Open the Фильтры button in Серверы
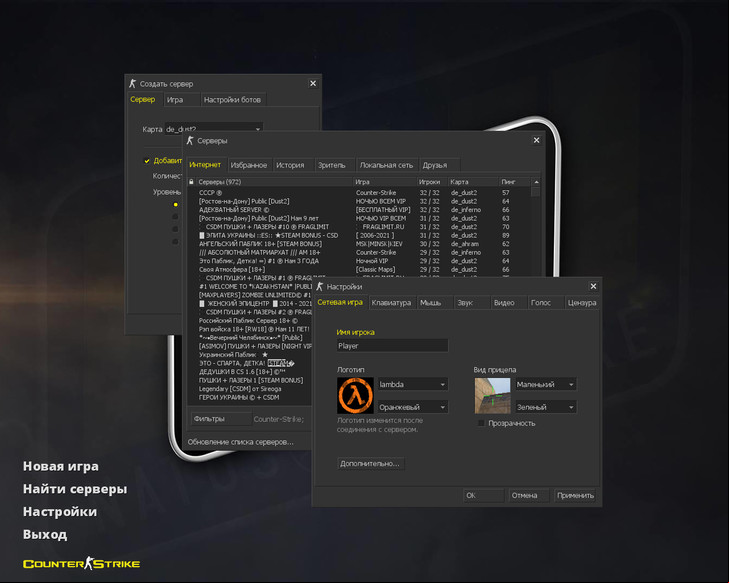This screenshot has height=583, width=729. tap(221, 419)
